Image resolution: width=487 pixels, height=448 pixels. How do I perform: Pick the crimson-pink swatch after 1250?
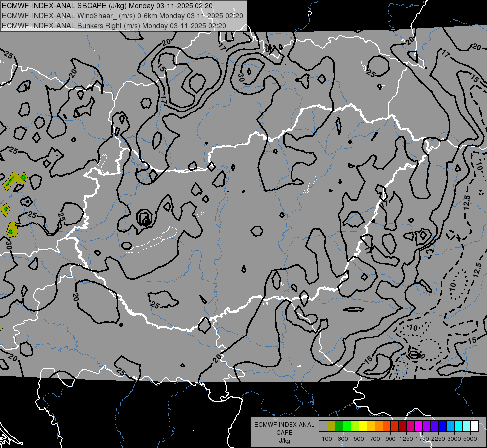click(410, 426)
